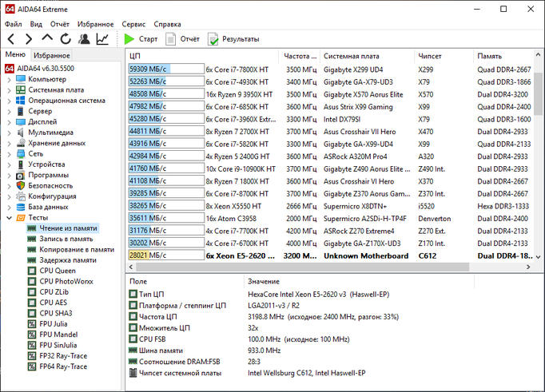Viewport: 545px width, 392px height.
Task: Select the Компьютер monitor icon in the tree
Action: pos(21,79)
